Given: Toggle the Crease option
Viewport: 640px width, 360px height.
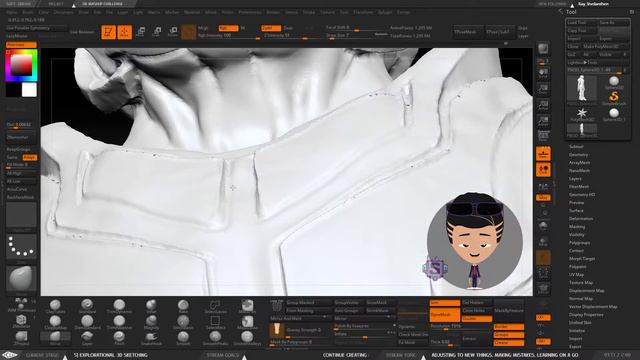Looking at the screenshot, I should click(509, 343).
